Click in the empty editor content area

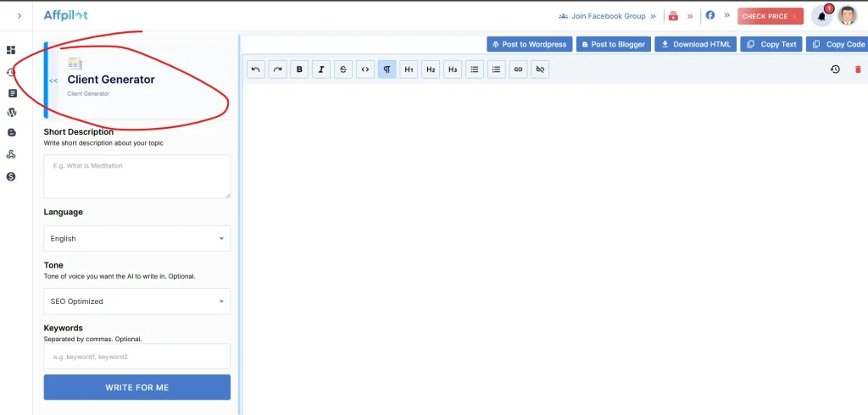click(555, 249)
